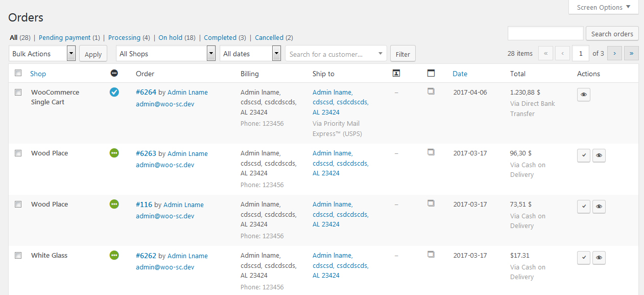Click admin@woo-sc.dev email for order #6264
Image resolution: width=644 pixels, height=295 pixels.
165,104
